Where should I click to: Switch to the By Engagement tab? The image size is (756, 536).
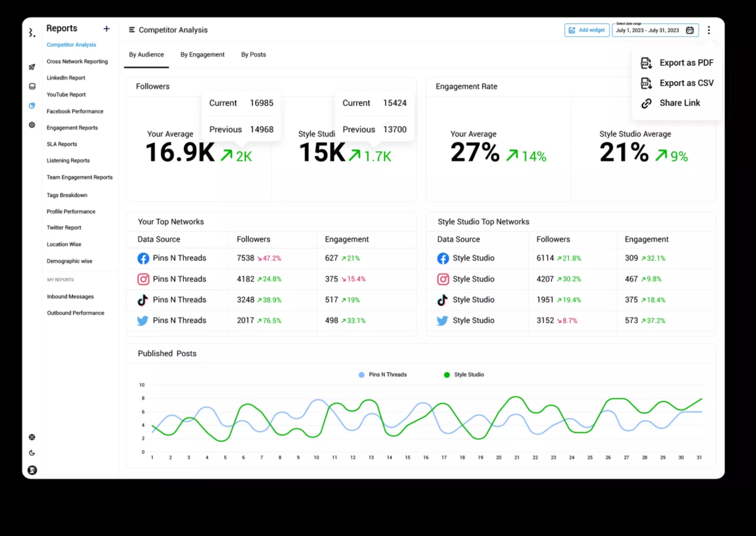[x=202, y=55]
